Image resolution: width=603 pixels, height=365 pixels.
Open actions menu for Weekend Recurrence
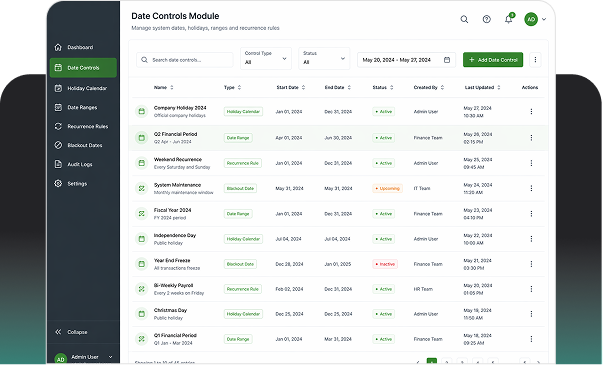click(531, 163)
